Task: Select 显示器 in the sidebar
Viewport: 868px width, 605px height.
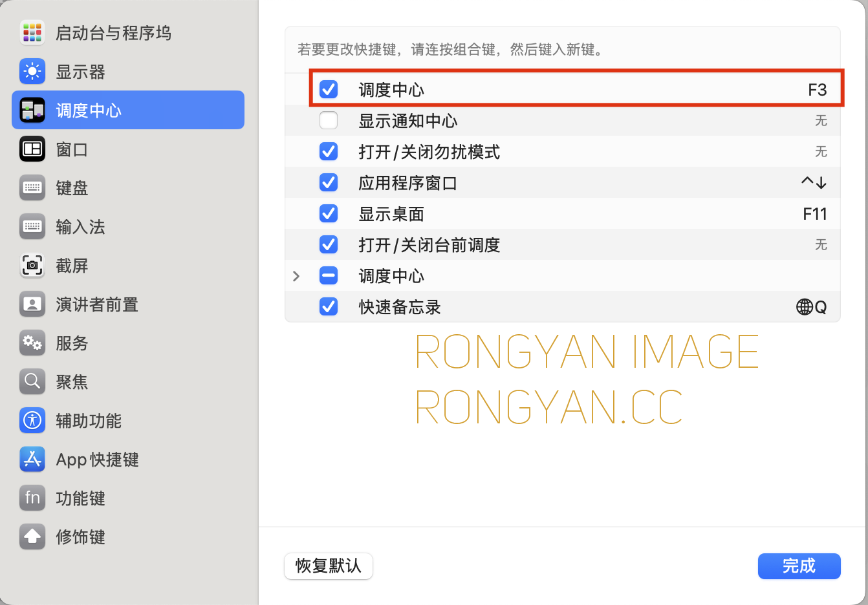Action: click(x=80, y=72)
